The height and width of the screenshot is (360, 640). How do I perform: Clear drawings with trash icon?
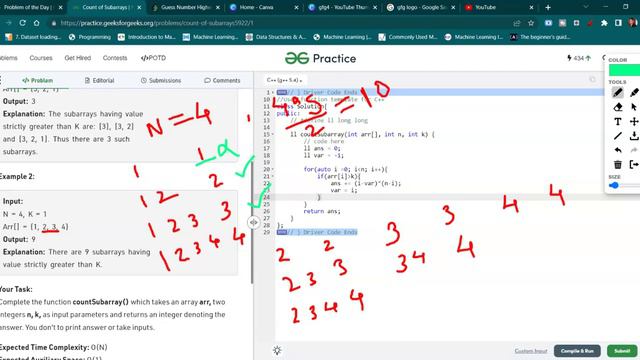tap(618, 164)
